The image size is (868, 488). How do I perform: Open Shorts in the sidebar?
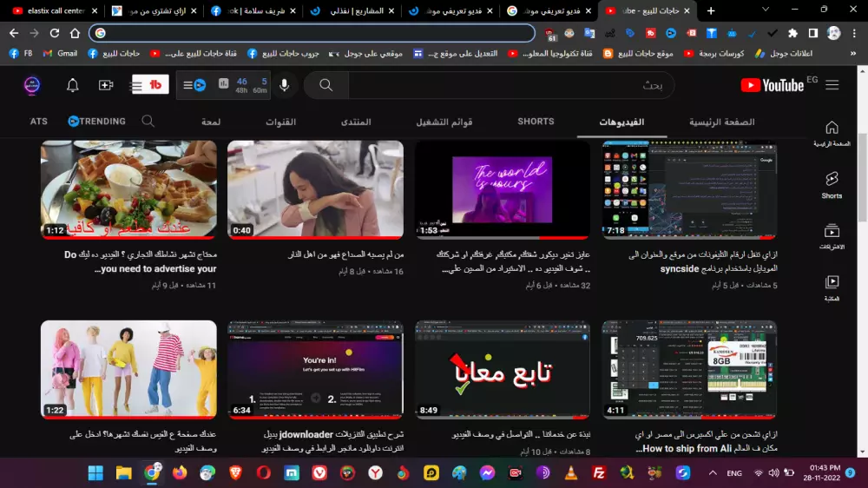(x=832, y=185)
